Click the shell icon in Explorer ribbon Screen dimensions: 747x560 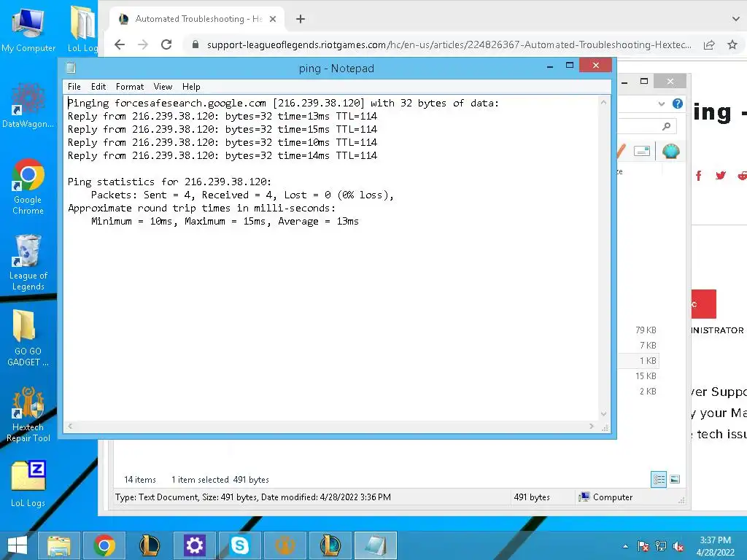pos(671,151)
